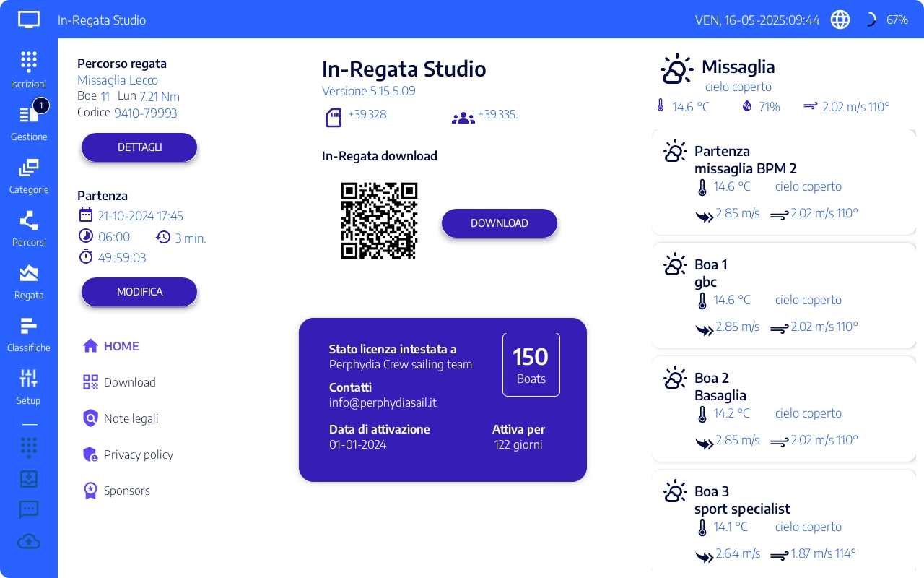Click the humidity drop icon beside 71%
Screen dimensions: 924x578
[747, 106]
